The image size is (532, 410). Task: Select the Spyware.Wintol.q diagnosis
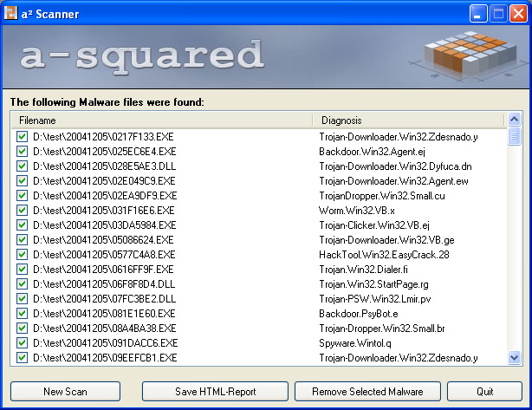pyautogui.click(x=355, y=343)
